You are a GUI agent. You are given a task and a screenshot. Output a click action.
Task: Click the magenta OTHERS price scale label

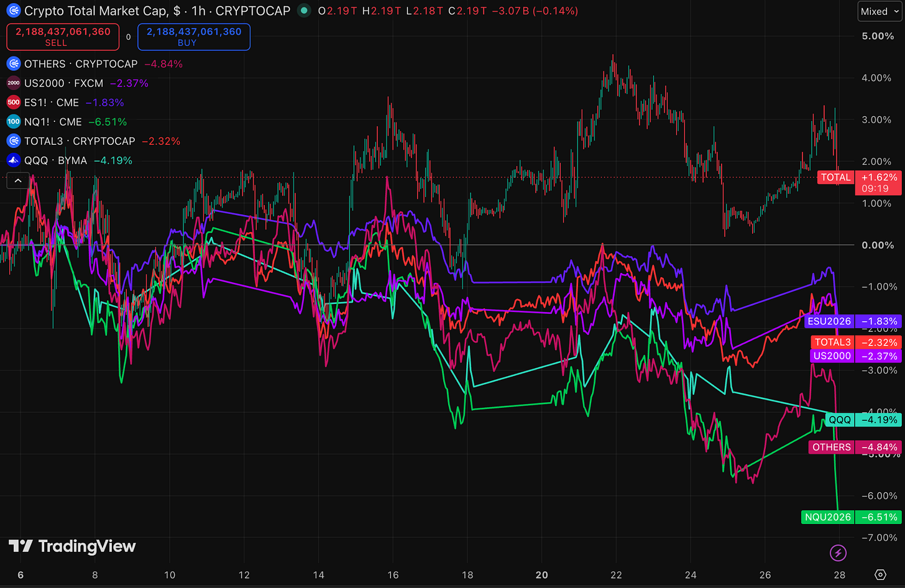tap(831, 447)
